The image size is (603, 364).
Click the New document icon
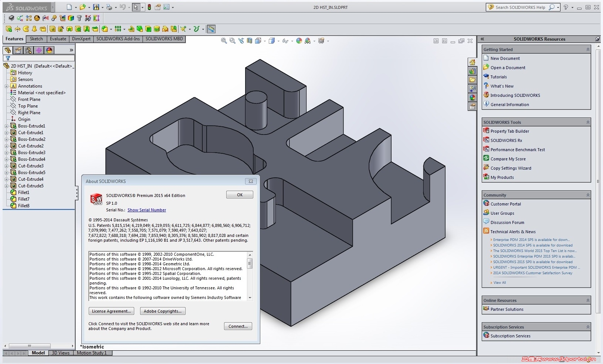[x=69, y=7]
